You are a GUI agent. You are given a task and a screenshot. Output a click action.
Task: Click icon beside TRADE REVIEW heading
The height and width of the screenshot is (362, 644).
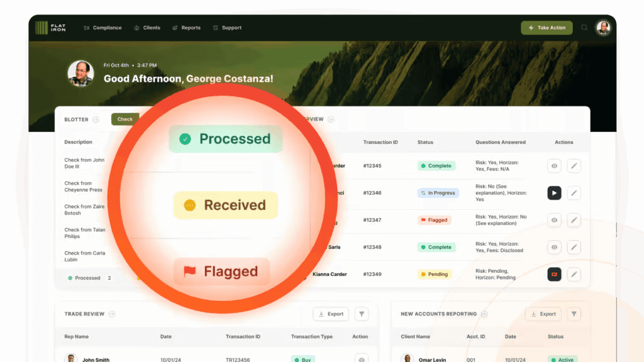(x=112, y=314)
